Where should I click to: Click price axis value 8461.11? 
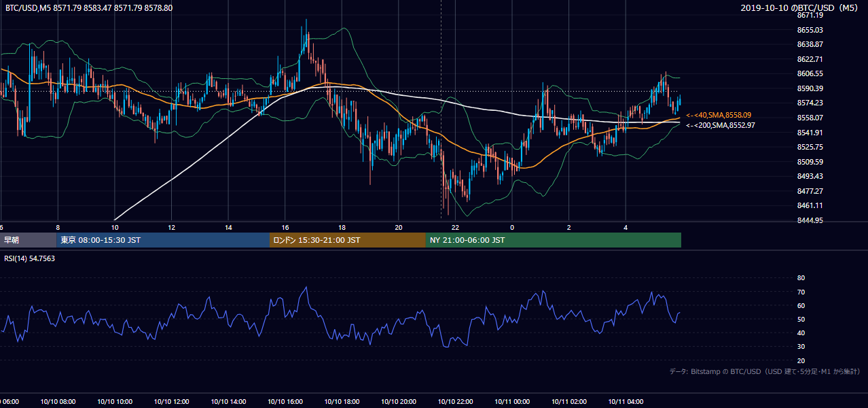click(810, 205)
